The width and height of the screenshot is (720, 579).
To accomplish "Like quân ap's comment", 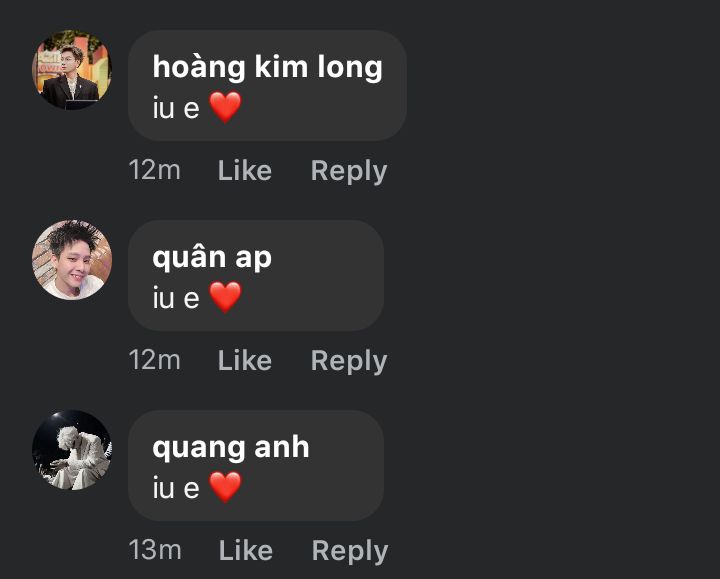I will (x=245, y=360).
